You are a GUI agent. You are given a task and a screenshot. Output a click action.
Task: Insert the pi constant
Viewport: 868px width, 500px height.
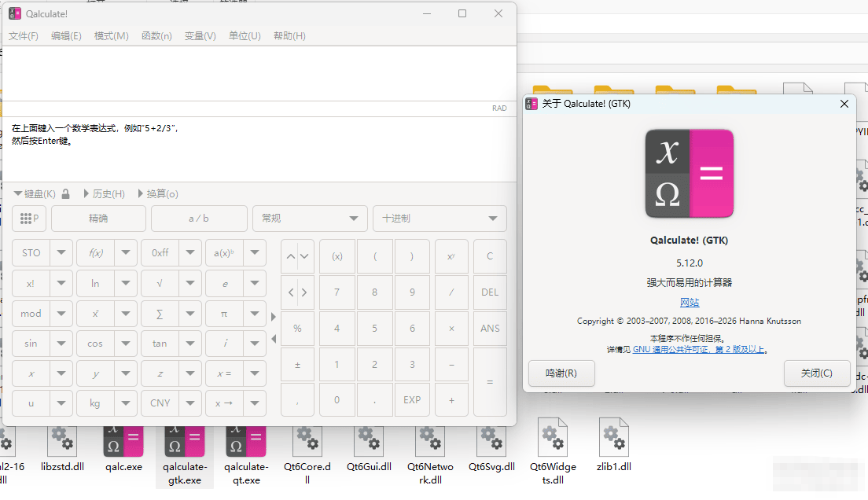point(224,314)
